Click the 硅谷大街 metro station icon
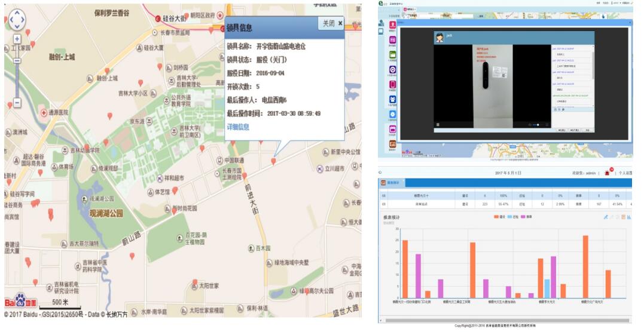This screenshot has width=644, height=332. [x=158, y=19]
